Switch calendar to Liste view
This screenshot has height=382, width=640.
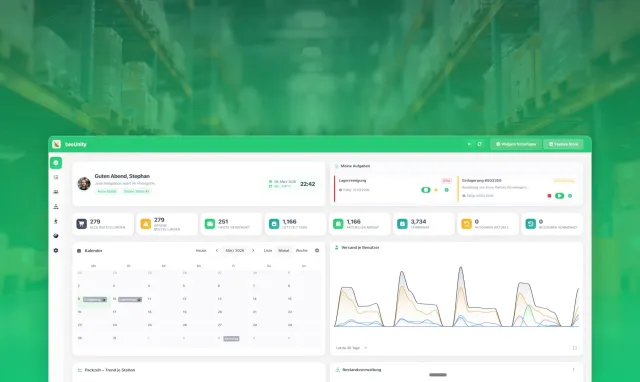pos(268,250)
